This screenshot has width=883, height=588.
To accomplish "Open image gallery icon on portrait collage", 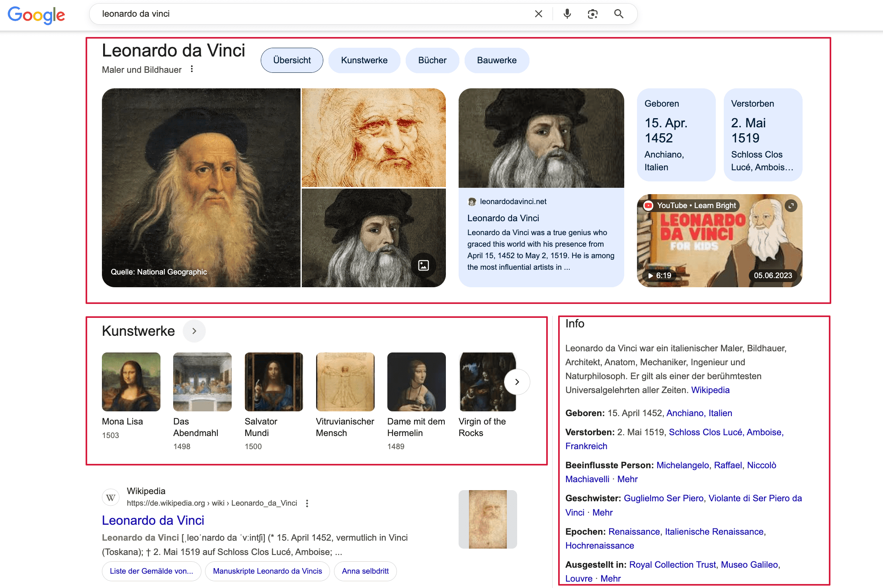I will tap(424, 265).
